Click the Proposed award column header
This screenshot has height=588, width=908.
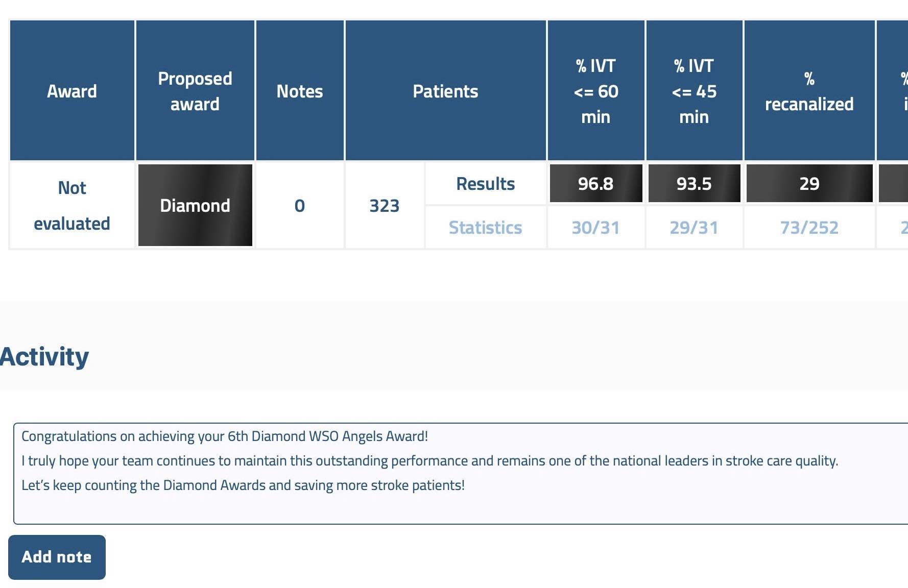click(195, 91)
